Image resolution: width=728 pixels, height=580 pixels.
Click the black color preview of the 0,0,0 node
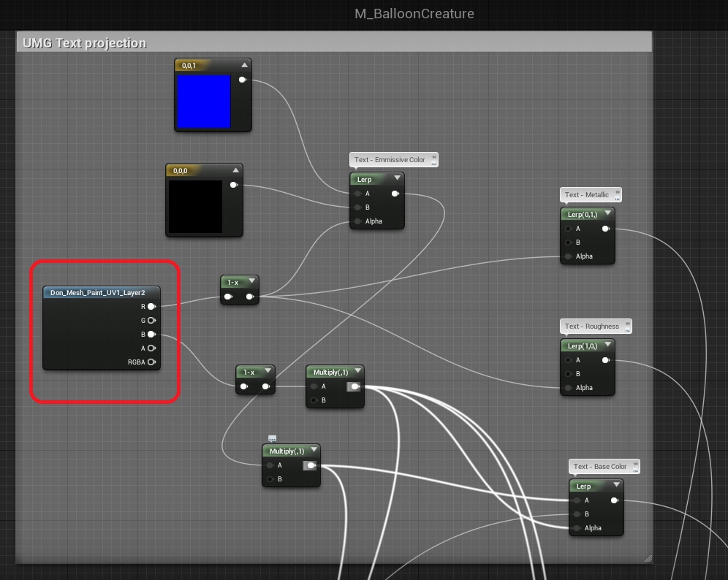[x=195, y=207]
